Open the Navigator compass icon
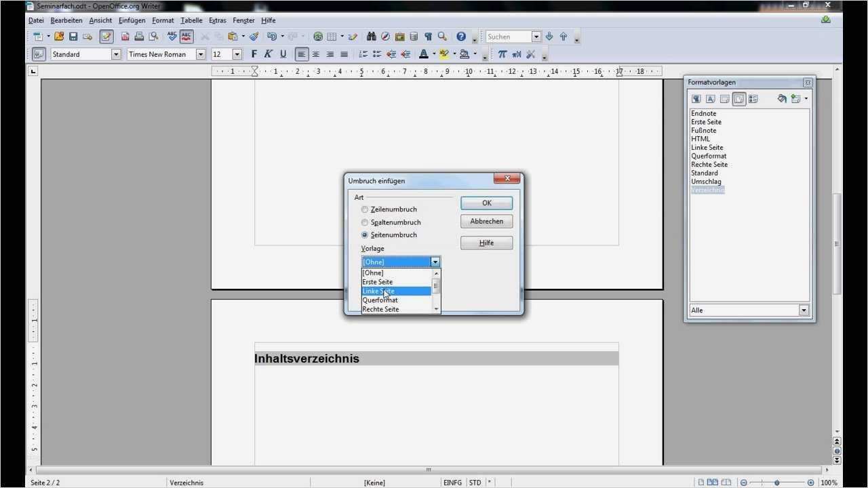Screen dimensions: 868x488 click(x=385, y=37)
